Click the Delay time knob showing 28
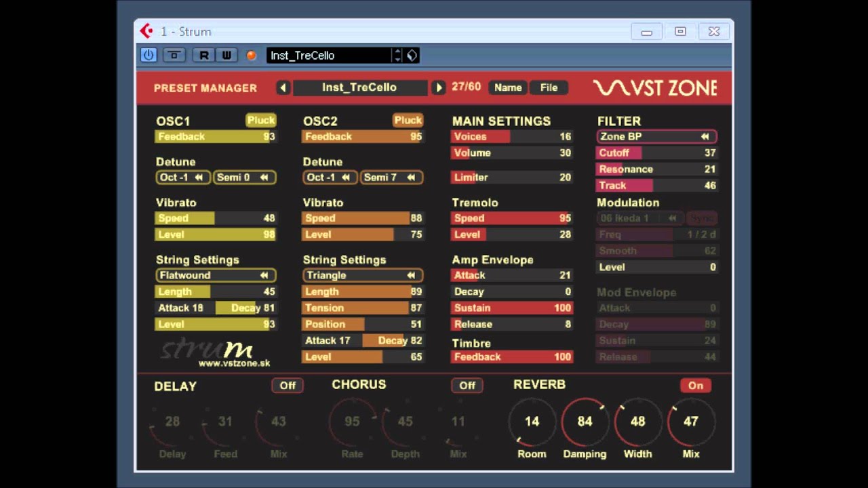Image resolution: width=868 pixels, height=488 pixels. click(172, 422)
